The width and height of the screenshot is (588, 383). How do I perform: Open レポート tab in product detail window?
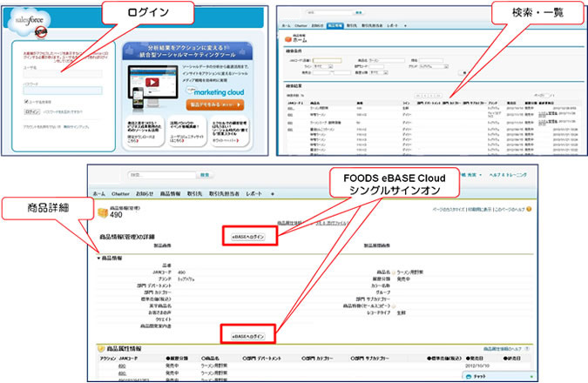pyautogui.click(x=253, y=194)
